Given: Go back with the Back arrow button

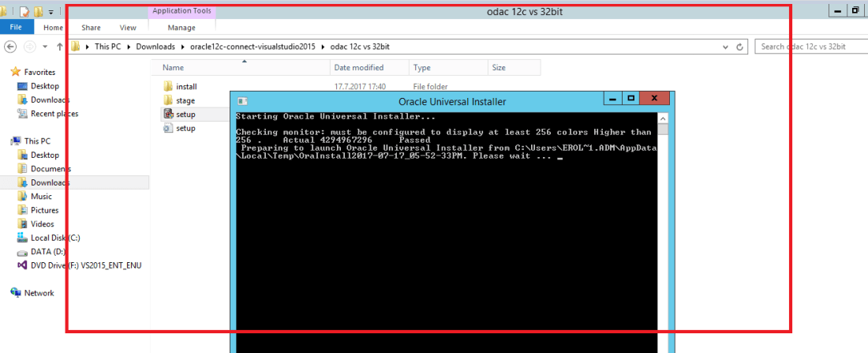Looking at the screenshot, I should (11, 47).
